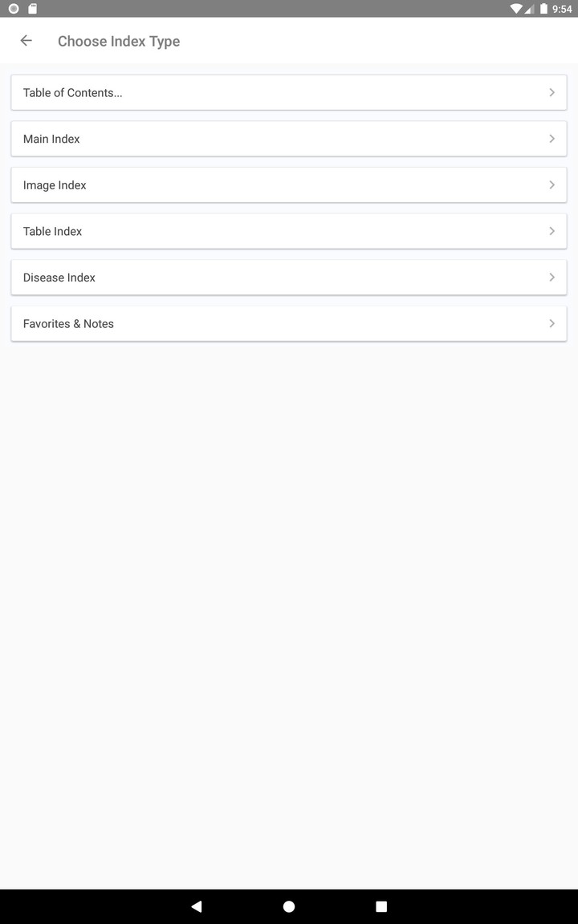Tap circle notification icon in status bar
The width and height of the screenshot is (578, 924).
point(14,9)
